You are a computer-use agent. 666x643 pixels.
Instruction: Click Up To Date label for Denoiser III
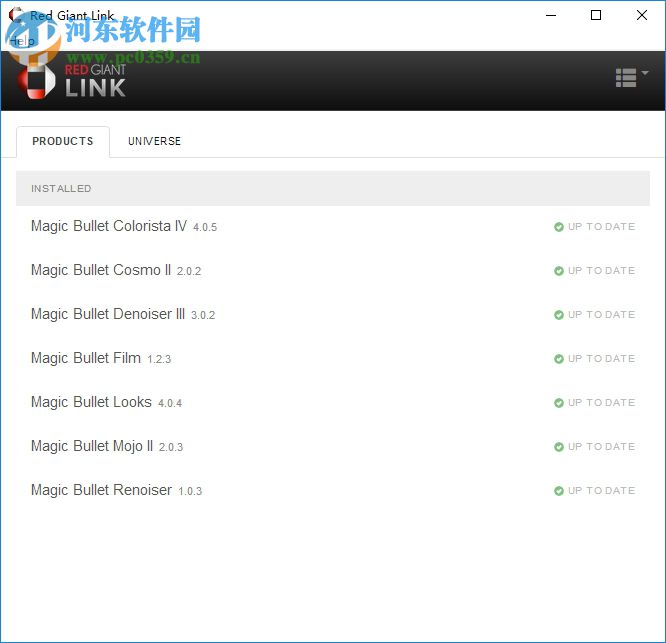(601, 315)
